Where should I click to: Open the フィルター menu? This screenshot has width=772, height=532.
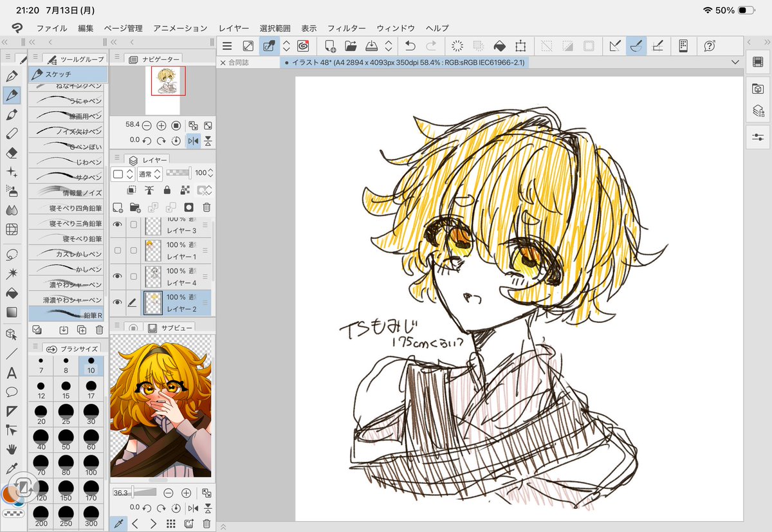point(346,28)
